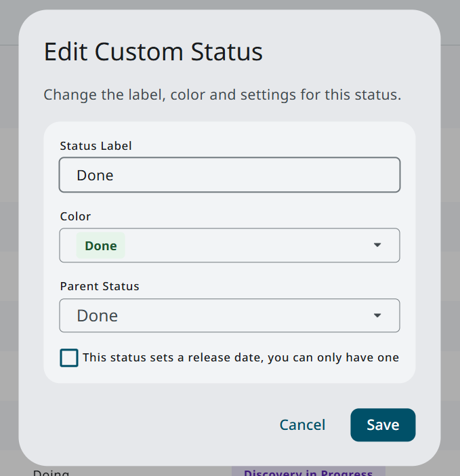This screenshot has width=460, height=476.
Task: Click the "Status Label" field caption
Action: pos(96,146)
